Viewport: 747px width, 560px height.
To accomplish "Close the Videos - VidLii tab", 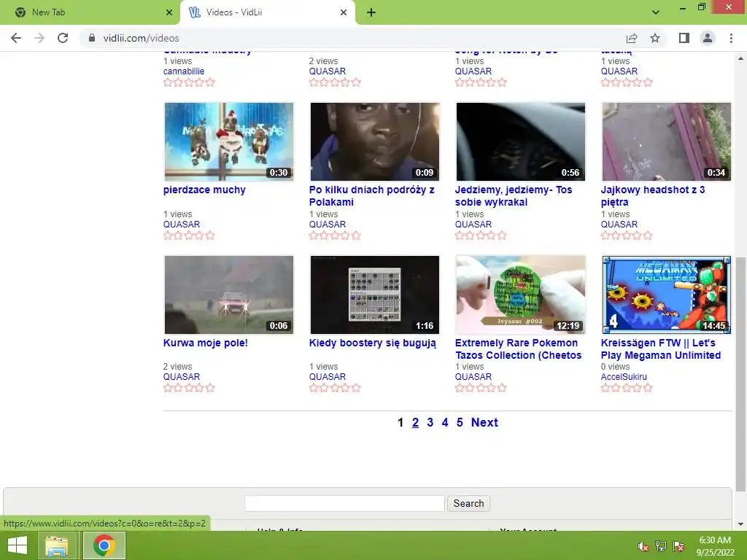I will point(344,12).
